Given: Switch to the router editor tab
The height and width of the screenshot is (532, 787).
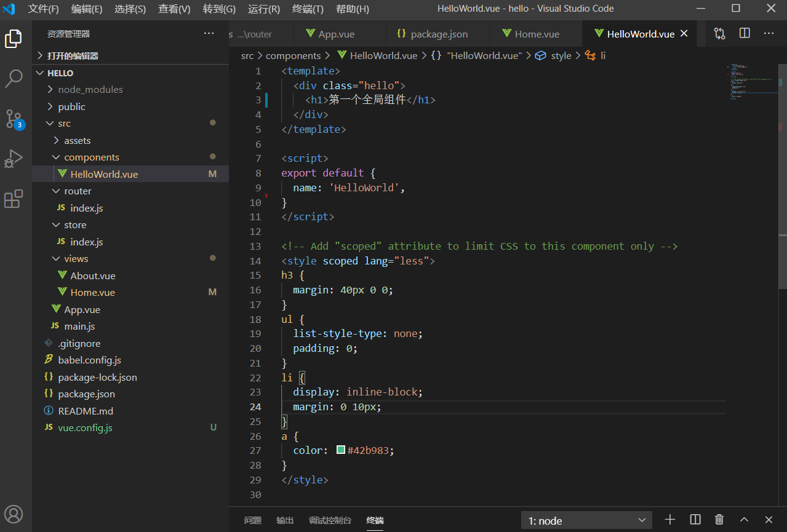Looking at the screenshot, I should pyautogui.click(x=262, y=34).
